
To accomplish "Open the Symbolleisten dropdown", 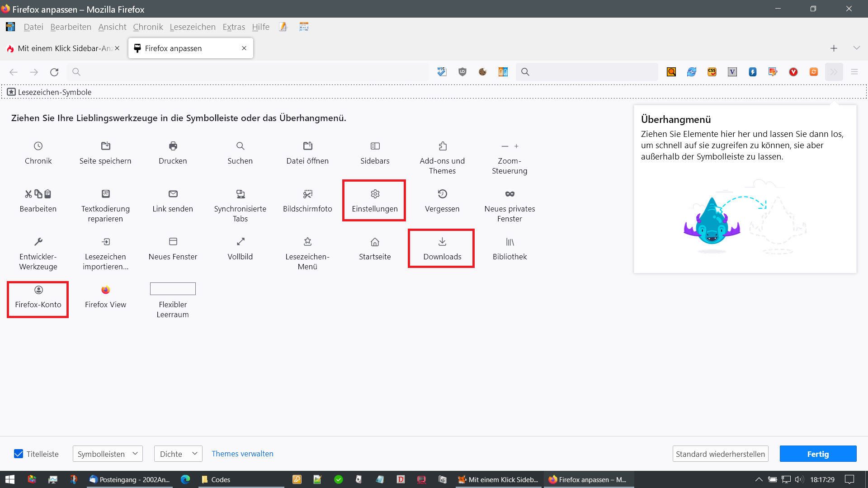I will tap(108, 454).
